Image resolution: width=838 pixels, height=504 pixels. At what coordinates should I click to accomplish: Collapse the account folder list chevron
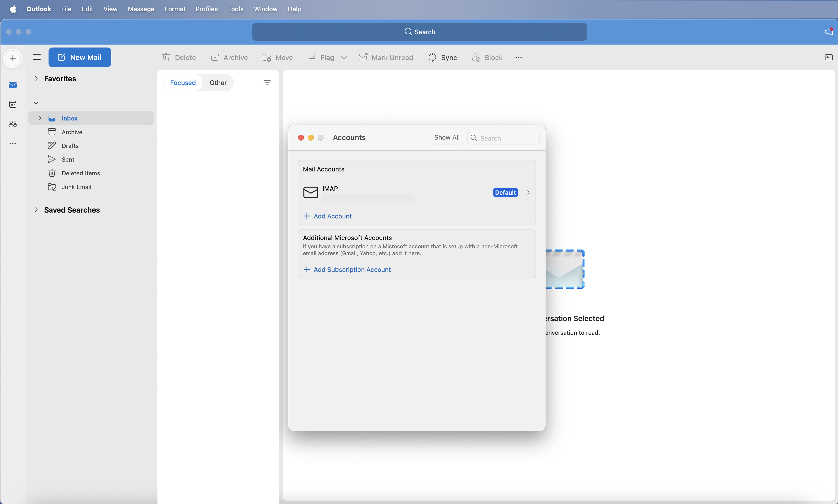click(36, 103)
